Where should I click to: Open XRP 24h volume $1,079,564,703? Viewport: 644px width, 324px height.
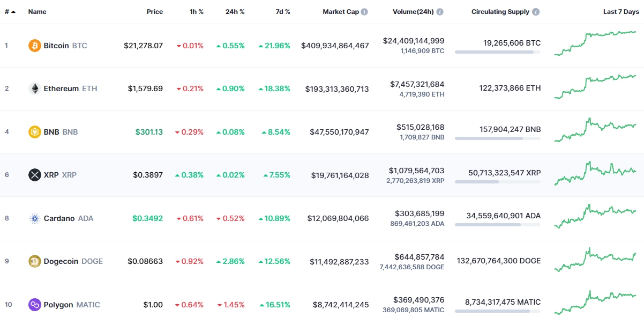[x=417, y=171]
